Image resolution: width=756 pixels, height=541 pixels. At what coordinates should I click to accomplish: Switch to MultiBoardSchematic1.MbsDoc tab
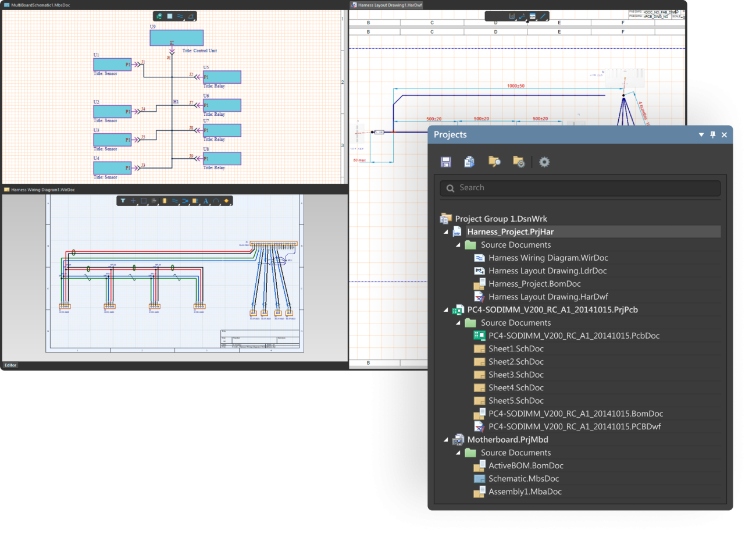tap(40, 5)
